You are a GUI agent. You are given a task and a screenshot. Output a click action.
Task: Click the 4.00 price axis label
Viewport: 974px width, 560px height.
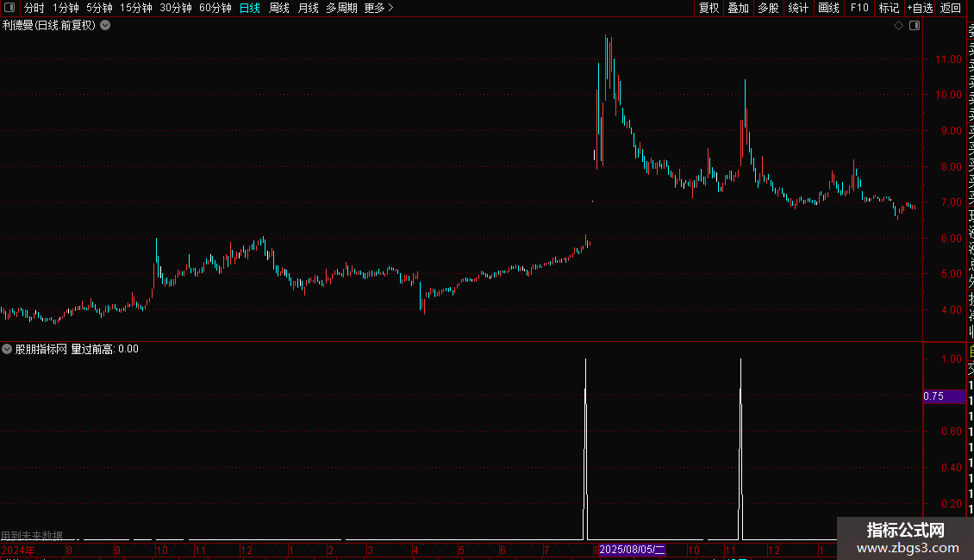(951, 310)
